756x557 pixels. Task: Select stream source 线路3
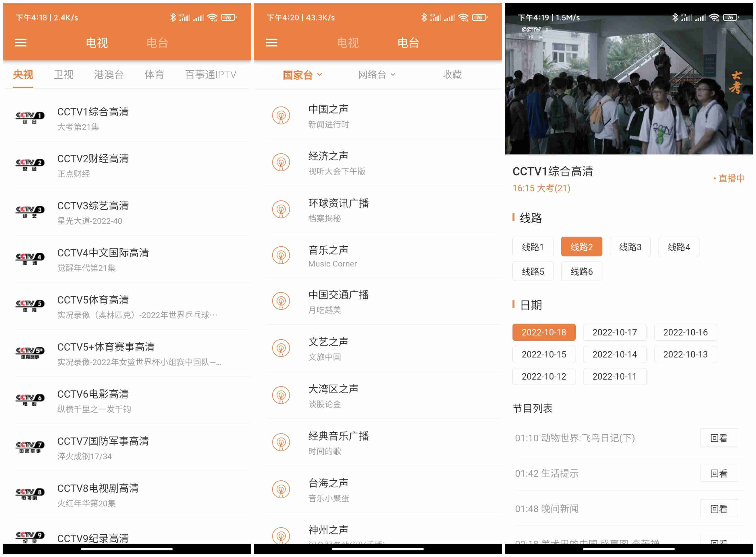tap(630, 247)
